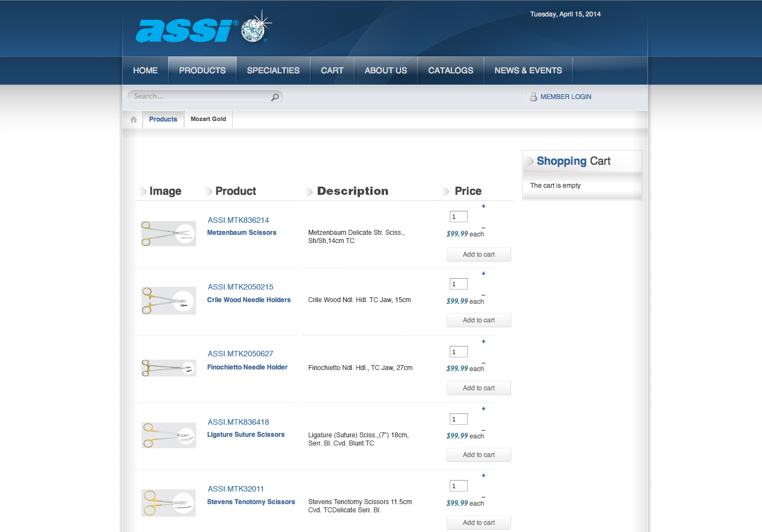The width and height of the screenshot is (762, 532).
Task: Click the search magnifier icon
Action: coord(275,97)
